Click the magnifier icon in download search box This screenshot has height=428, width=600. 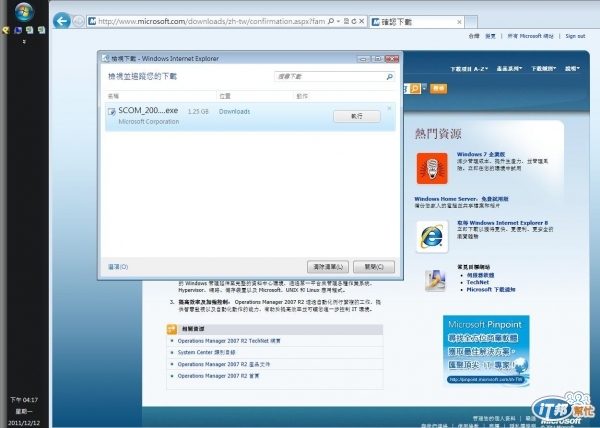coord(389,76)
